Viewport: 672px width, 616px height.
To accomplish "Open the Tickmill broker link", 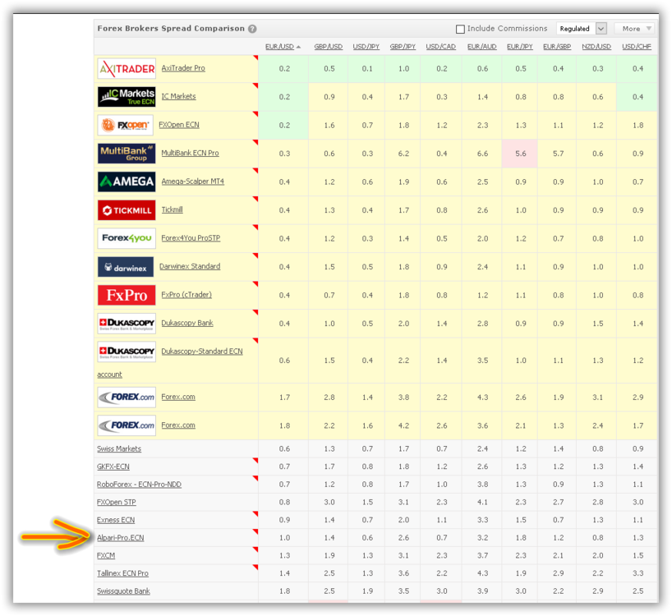I will (x=172, y=209).
